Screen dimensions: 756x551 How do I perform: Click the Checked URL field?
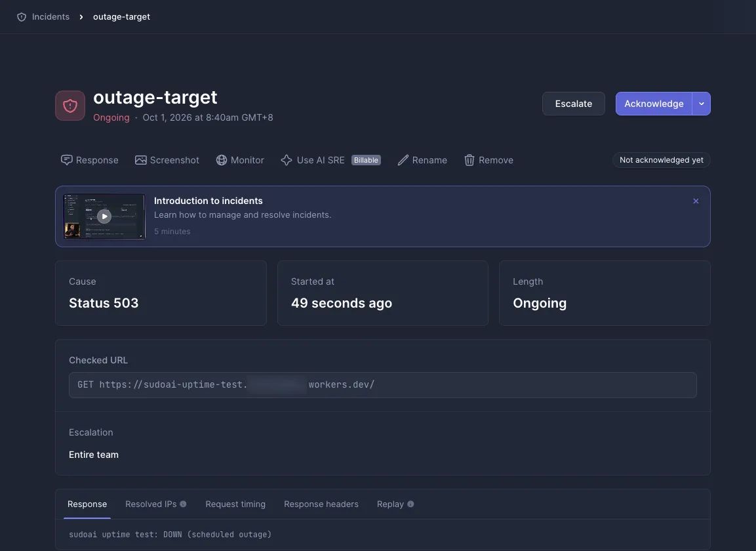(383, 385)
